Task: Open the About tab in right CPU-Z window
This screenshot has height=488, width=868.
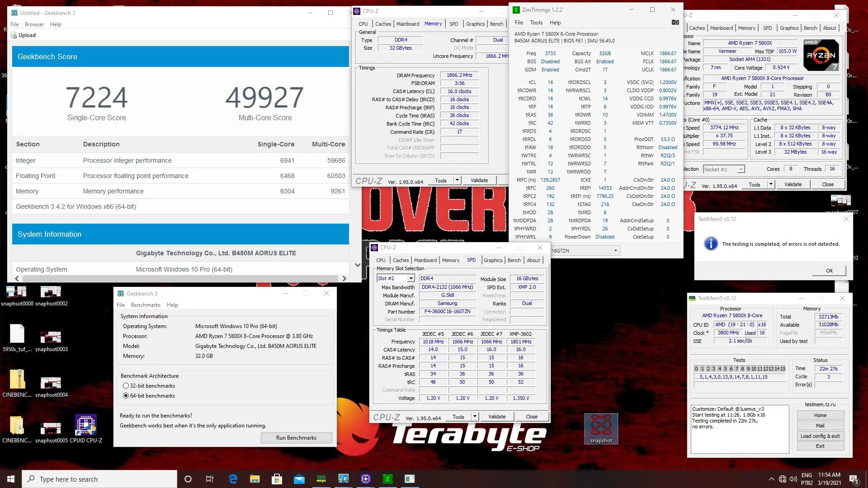Action: click(830, 28)
